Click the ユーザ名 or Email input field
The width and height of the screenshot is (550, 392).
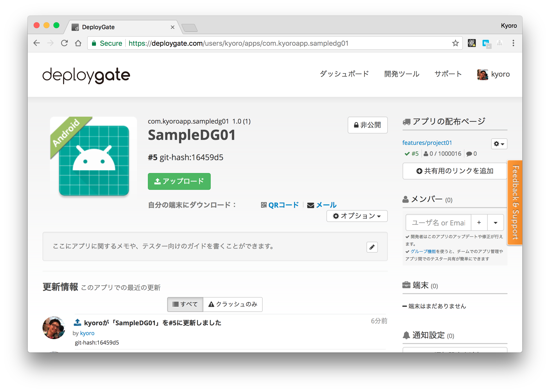[438, 222]
